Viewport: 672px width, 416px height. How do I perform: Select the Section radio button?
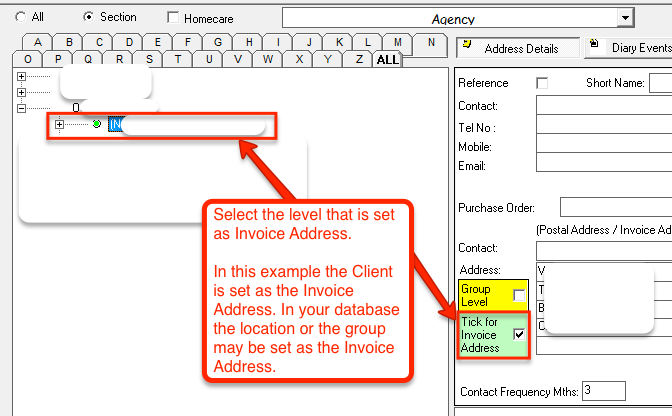tap(88, 17)
